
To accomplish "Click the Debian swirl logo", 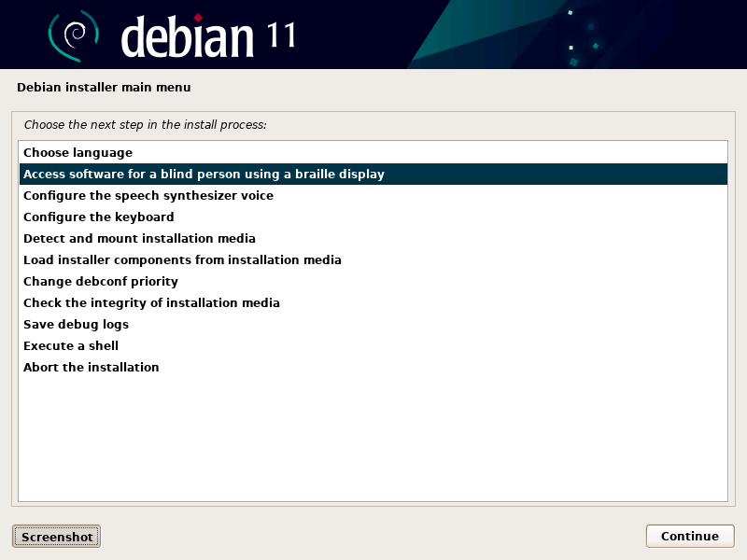I will [x=74, y=35].
